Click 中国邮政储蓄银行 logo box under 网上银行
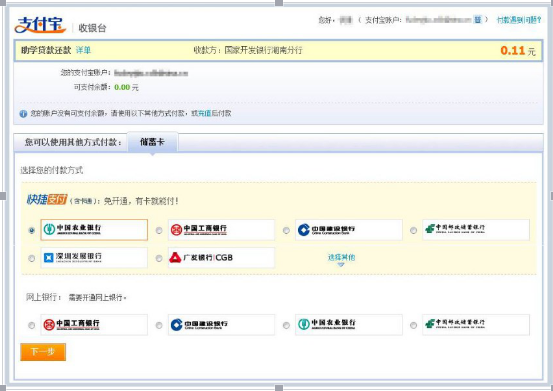 tap(476, 325)
